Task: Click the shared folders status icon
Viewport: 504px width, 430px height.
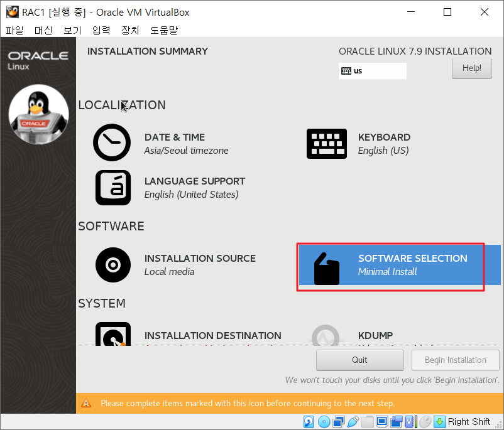Action: [368, 422]
